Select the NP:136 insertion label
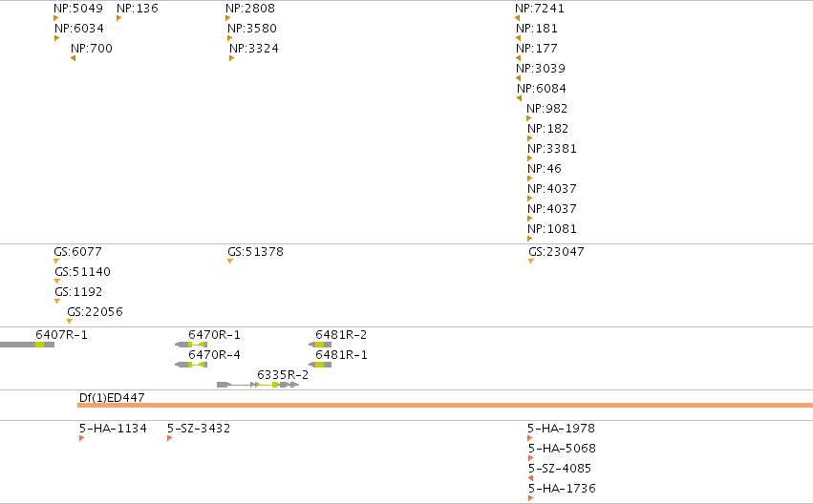Image resolution: width=813 pixels, height=504 pixels. pos(138,9)
